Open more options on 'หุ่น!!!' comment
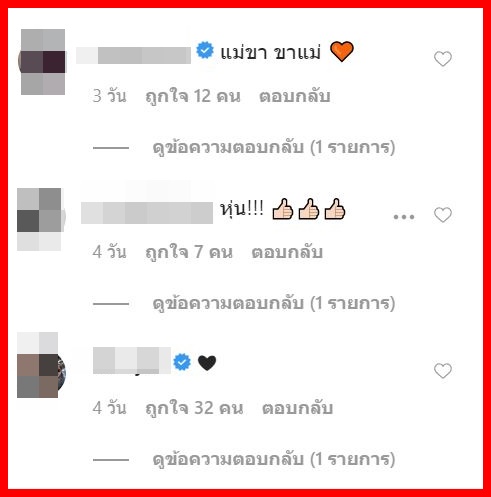491x497 pixels. (x=404, y=217)
